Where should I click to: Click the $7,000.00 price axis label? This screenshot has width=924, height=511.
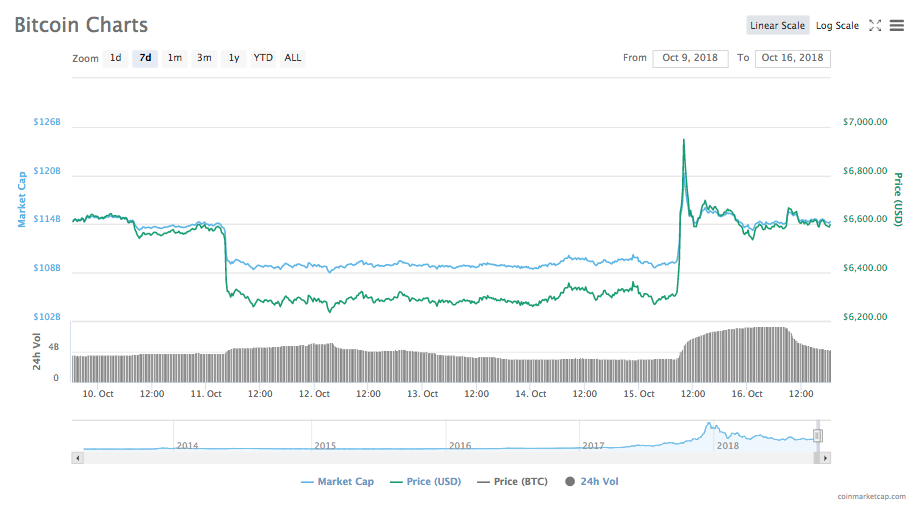[864, 122]
